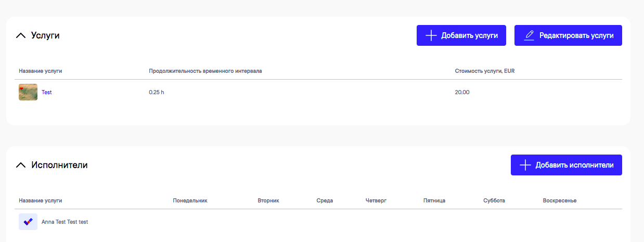Image resolution: width=644 pixels, height=242 pixels.
Task: Open the Test service link
Action: pyautogui.click(x=47, y=92)
